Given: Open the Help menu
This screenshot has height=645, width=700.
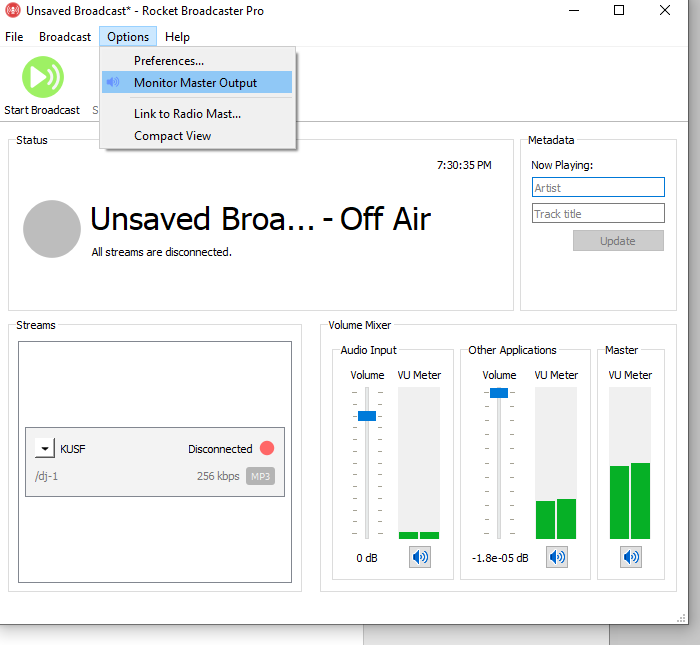Looking at the screenshot, I should pyautogui.click(x=177, y=37).
